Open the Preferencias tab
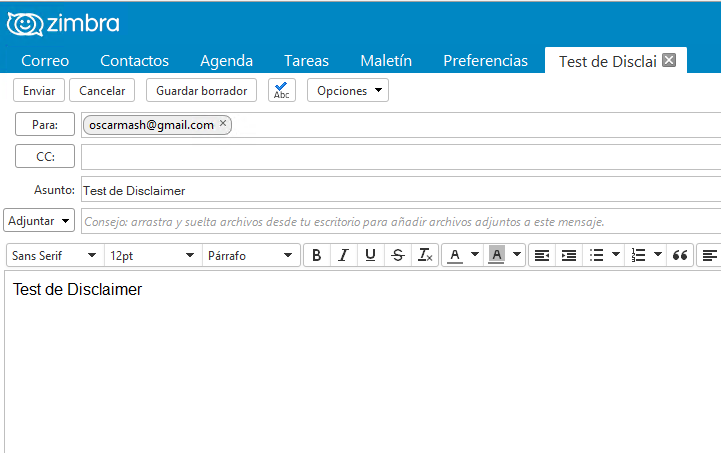721x453 pixels. pos(485,61)
